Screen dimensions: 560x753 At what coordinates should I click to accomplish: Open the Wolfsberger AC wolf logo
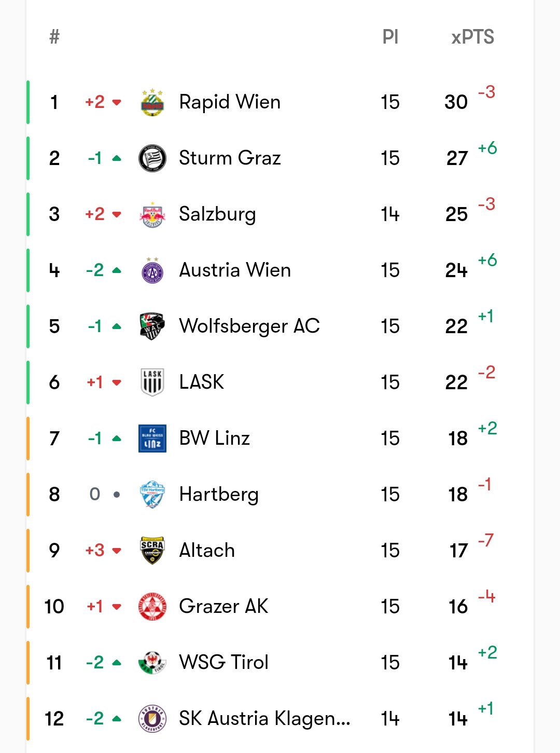tap(152, 326)
